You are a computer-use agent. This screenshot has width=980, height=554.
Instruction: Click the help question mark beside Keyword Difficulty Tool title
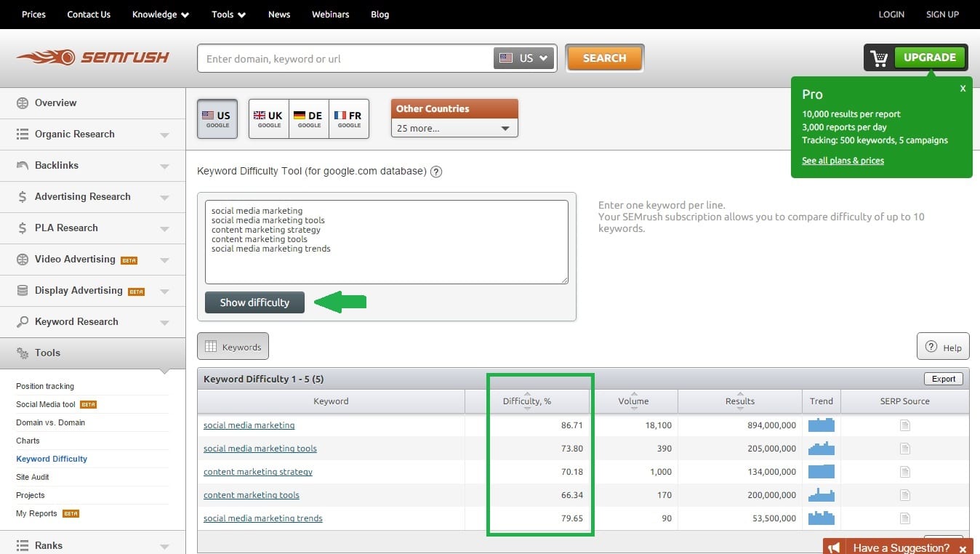pyautogui.click(x=436, y=172)
